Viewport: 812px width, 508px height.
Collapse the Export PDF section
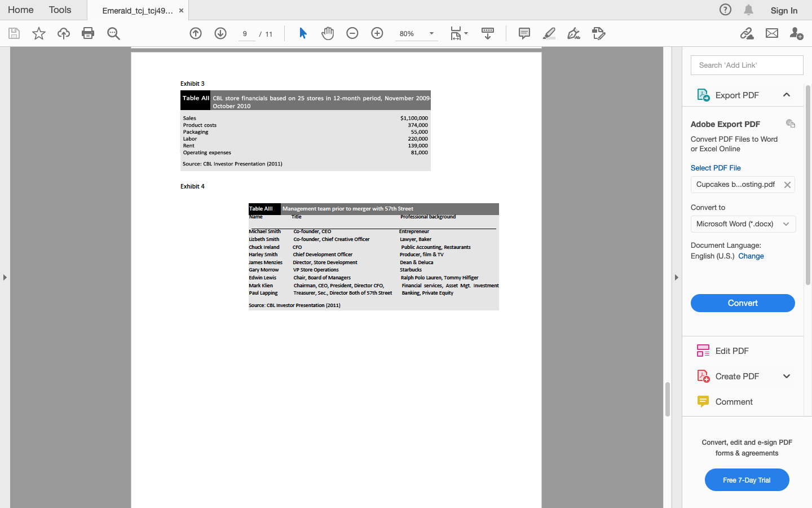tap(787, 95)
